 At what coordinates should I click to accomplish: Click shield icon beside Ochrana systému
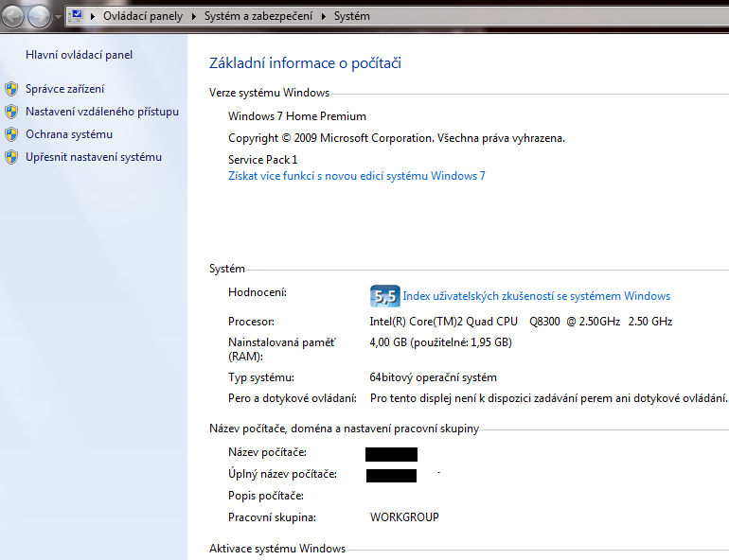[11, 134]
